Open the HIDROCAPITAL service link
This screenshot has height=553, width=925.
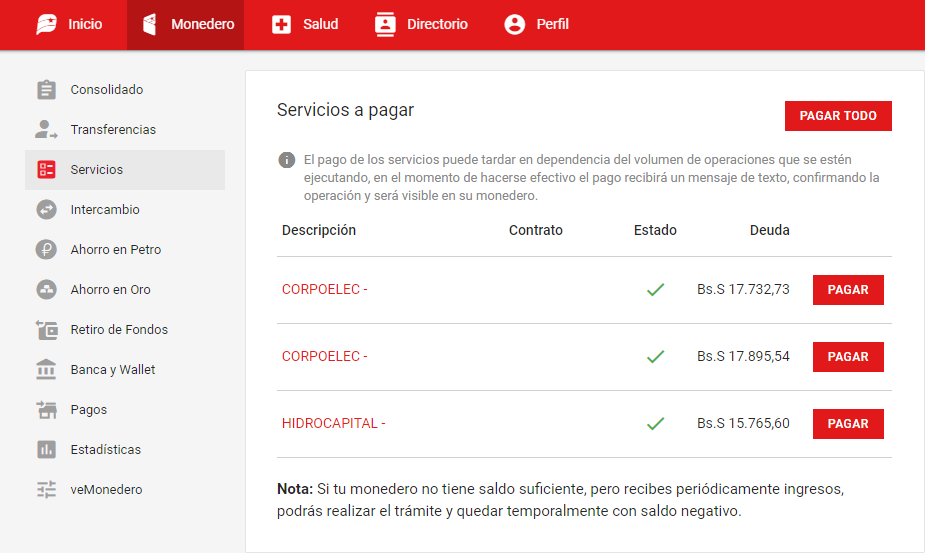[x=333, y=424]
